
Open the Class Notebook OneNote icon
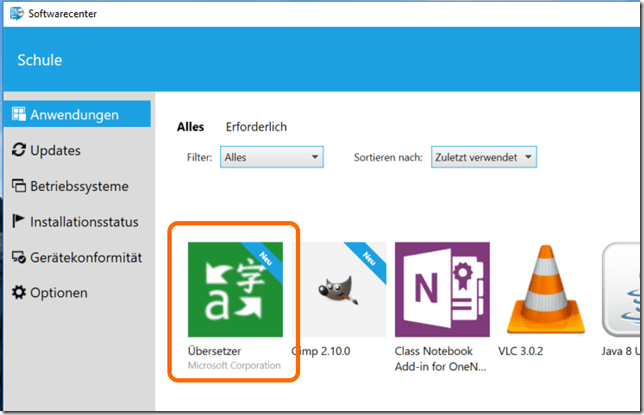pyautogui.click(x=442, y=289)
